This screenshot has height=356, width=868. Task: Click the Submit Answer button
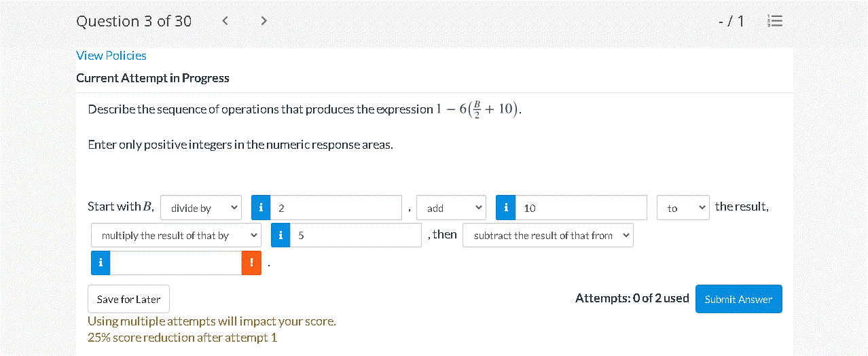tap(738, 299)
